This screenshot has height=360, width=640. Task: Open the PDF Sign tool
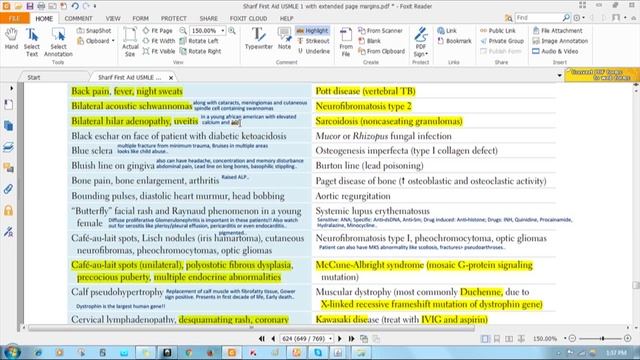pyautogui.click(x=421, y=42)
